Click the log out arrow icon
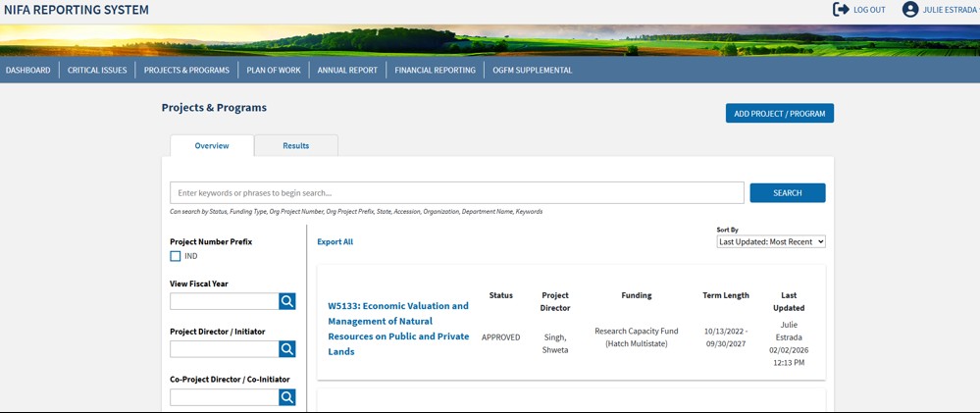980x413 pixels. 841,10
